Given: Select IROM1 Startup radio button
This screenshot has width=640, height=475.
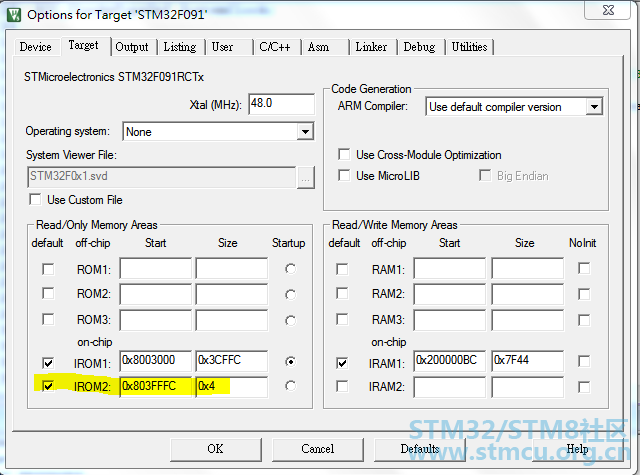Looking at the screenshot, I should (x=290, y=361).
